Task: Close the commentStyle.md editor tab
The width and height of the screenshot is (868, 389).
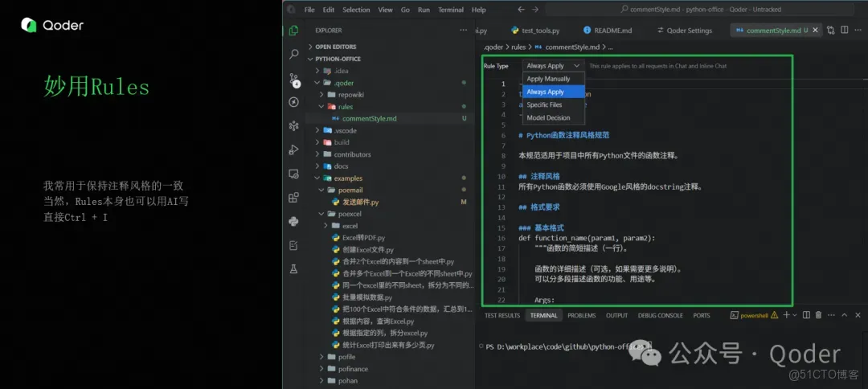Action: (x=814, y=31)
